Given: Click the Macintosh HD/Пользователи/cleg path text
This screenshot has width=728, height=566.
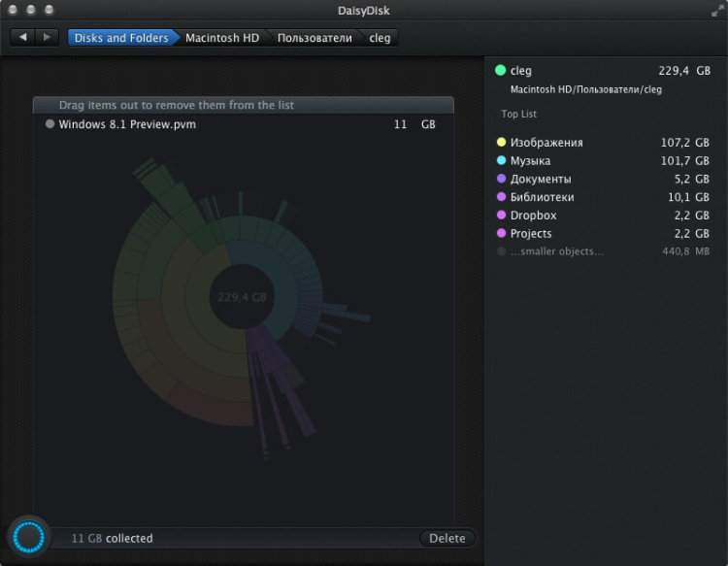Looking at the screenshot, I should point(586,89).
